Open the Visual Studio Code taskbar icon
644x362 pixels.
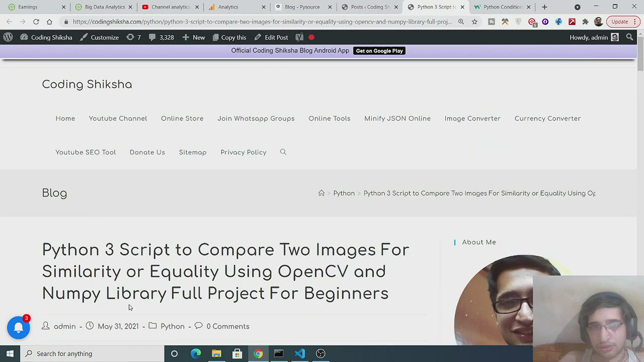click(x=300, y=354)
